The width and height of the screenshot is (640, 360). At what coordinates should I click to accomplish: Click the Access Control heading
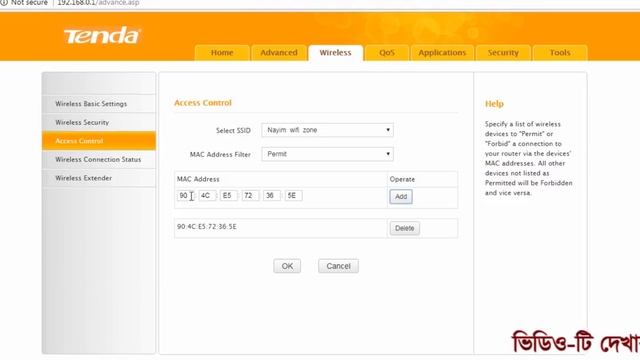point(203,103)
